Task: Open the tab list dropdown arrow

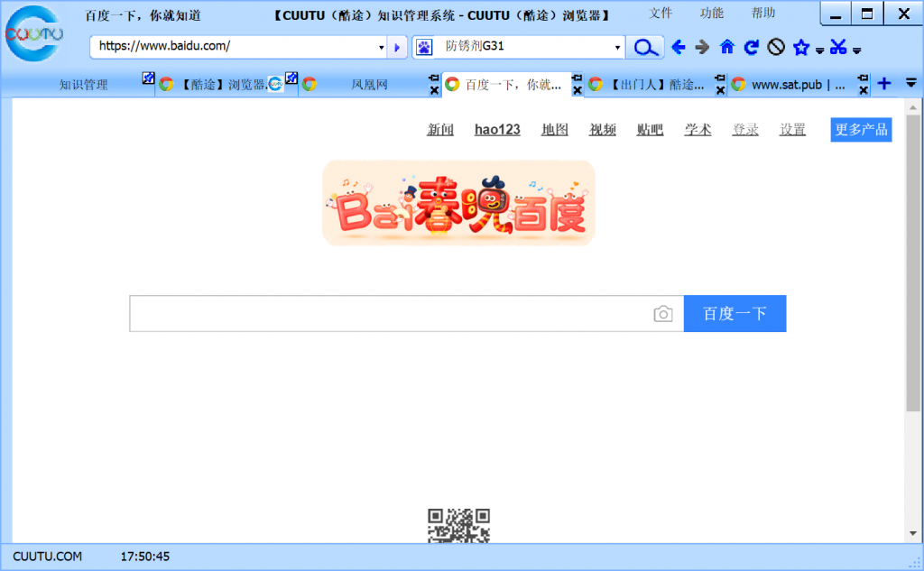Action: click(911, 83)
